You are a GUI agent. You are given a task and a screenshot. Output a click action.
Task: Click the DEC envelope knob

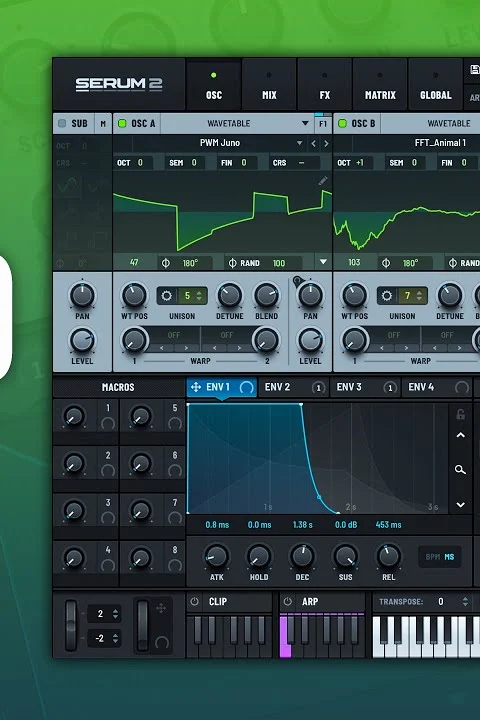pyautogui.click(x=302, y=556)
